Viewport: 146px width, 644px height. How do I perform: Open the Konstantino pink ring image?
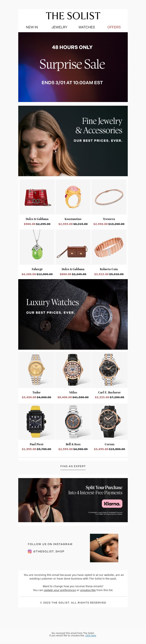click(73, 197)
